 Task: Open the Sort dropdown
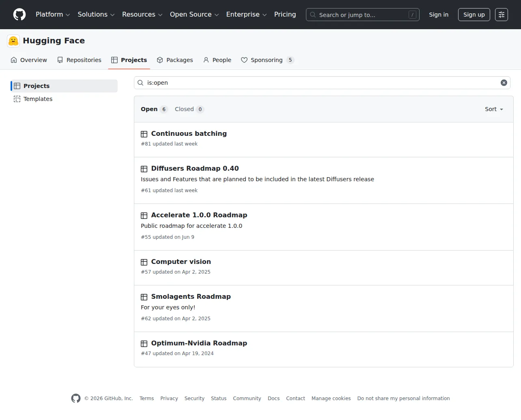(494, 109)
